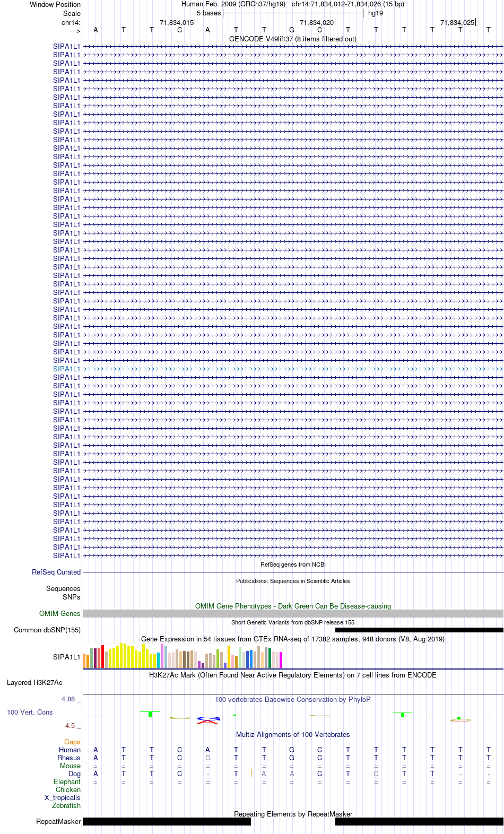Select the light-blue highlighted SIPA1L1 transcript label
504x834 pixels.
click(66, 369)
